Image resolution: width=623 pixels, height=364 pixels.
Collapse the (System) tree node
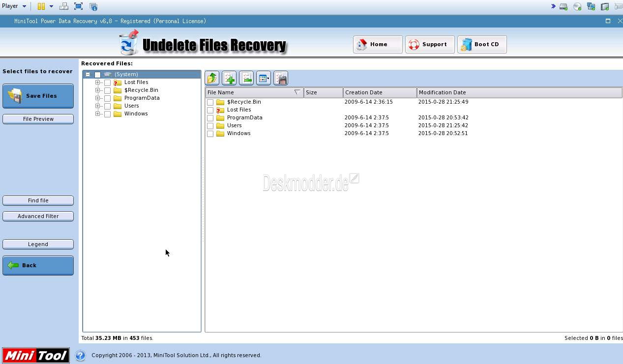point(88,75)
